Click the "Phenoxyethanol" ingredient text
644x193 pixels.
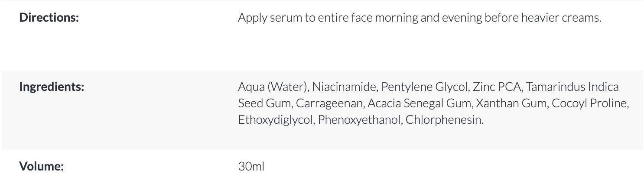coord(359,120)
